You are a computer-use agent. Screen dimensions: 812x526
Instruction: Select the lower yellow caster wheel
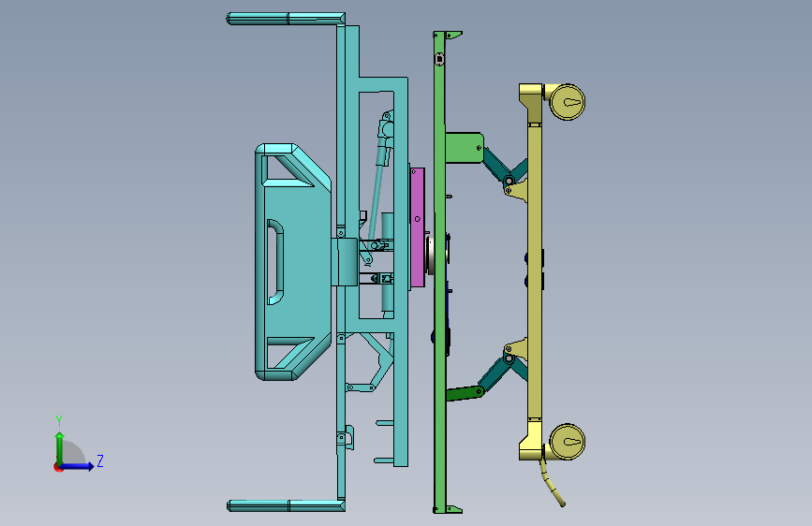click(x=567, y=442)
